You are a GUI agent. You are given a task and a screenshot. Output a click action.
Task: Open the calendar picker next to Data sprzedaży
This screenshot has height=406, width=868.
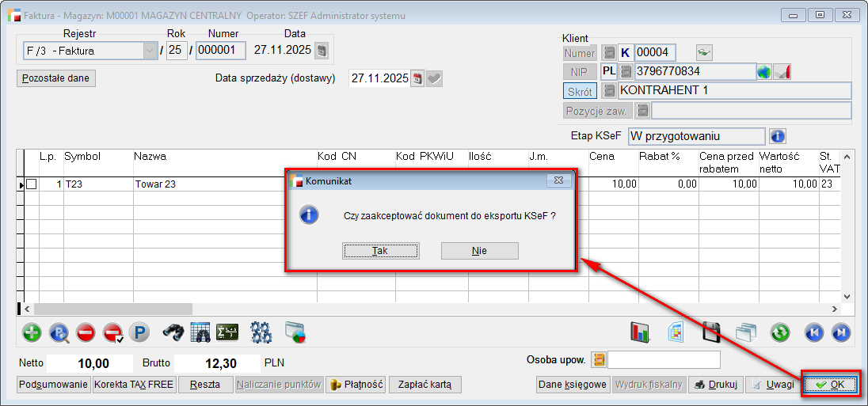(417, 78)
